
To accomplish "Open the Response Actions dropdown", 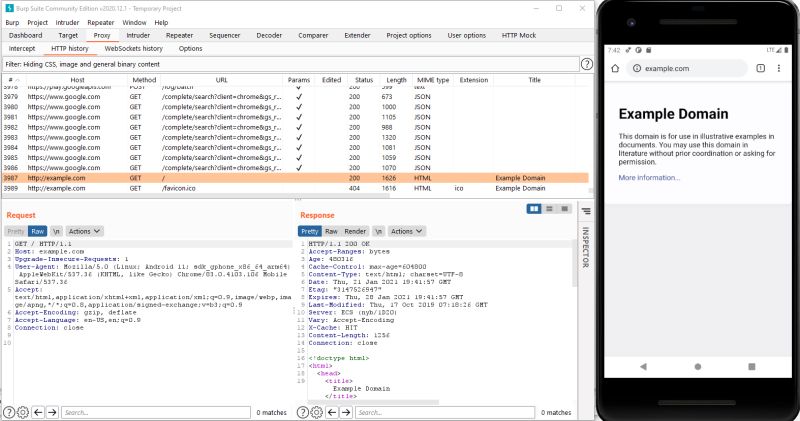I will 407,231.
